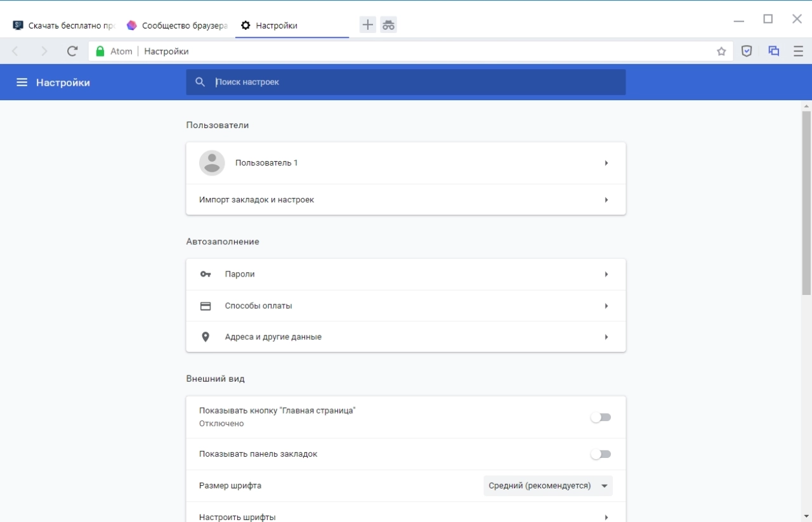Screen dimensions: 812x522
Task: Click the reload page icon
Action: coord(72,51)
